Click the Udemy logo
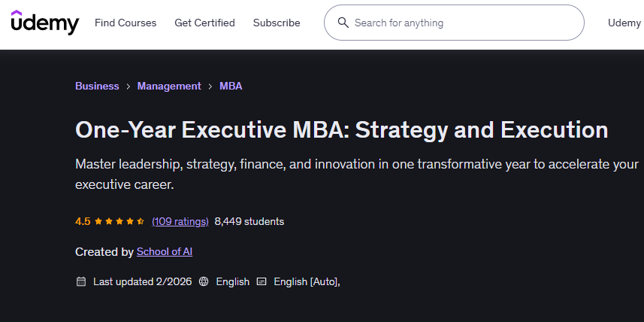Viewport: 644px width, 322px height. click(x=44, y=23)
